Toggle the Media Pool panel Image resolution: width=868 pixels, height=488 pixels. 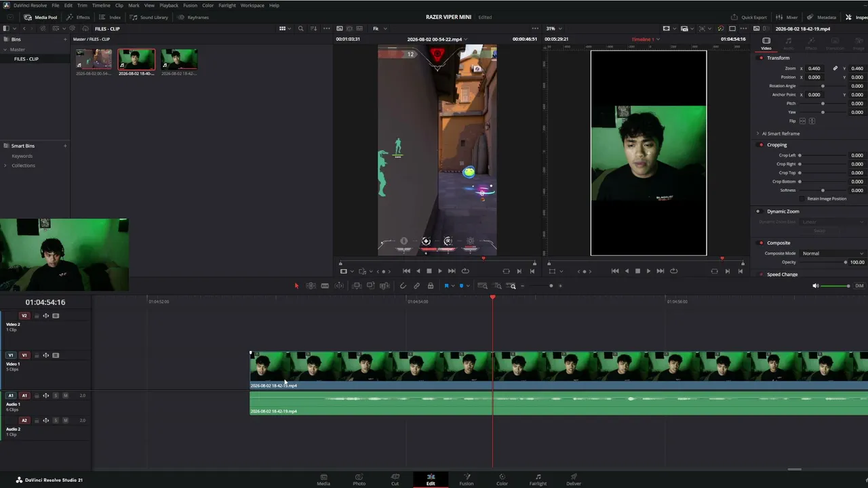pos(41,17)
